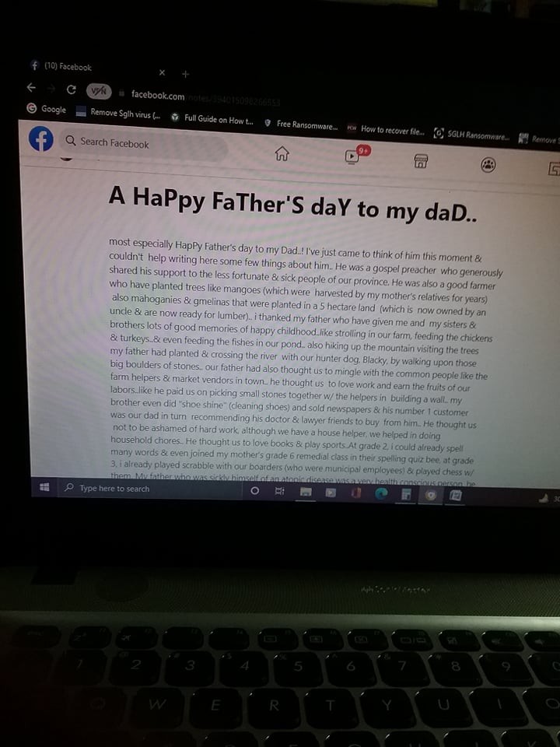The width and height of the screenshot is (560, 747).
Task: Open the Free Ransomware... bookmark
Action: point(301,124)
